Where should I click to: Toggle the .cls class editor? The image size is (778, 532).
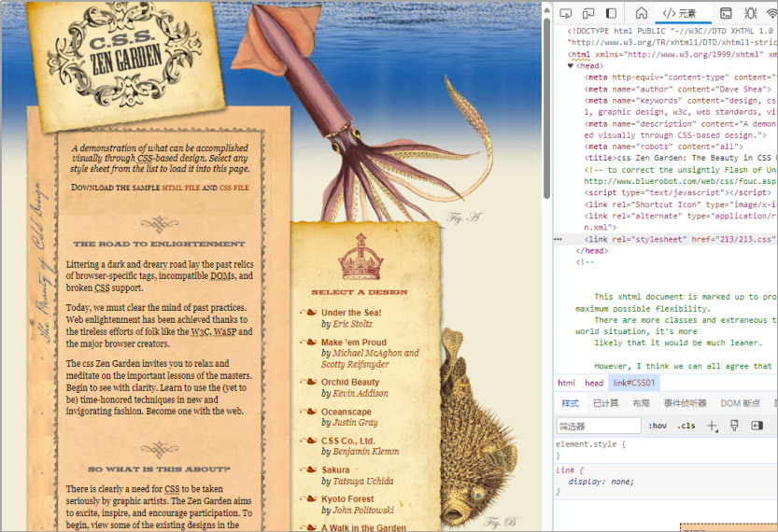point(686,426)
